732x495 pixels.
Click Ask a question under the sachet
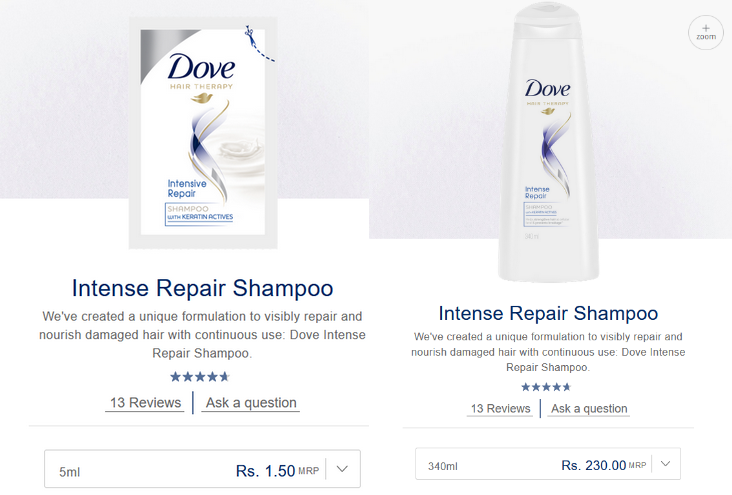(251, 403)
